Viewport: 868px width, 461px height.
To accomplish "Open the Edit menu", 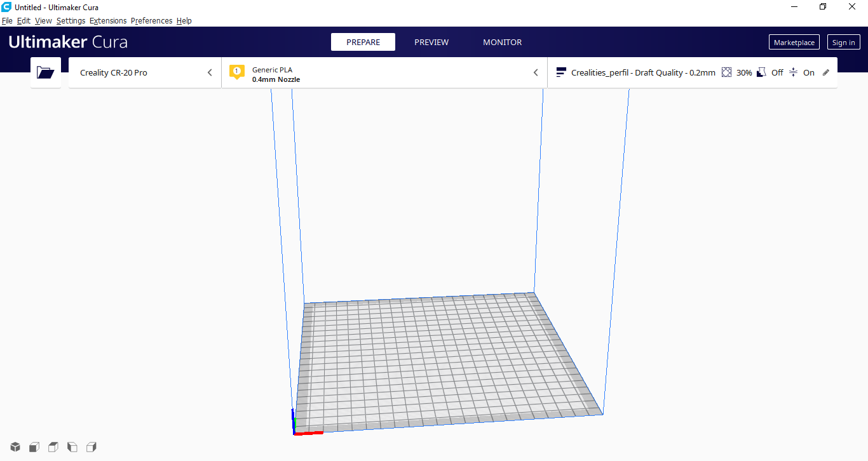I will point(24,21).
